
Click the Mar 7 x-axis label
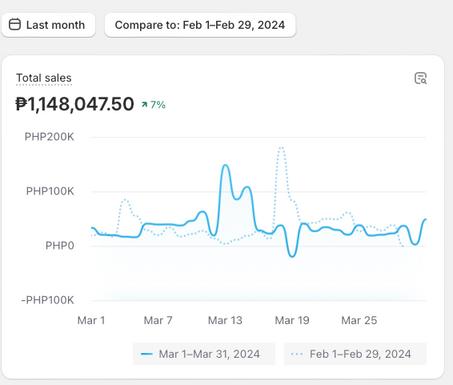(x=158, y=320)
